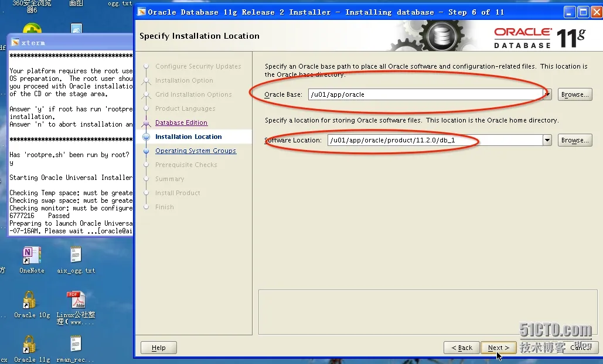The width and height of the screenshot is (603, 364).
Task: Click 'Prerequisite Checks' step text
Action: tap(186, 165)
